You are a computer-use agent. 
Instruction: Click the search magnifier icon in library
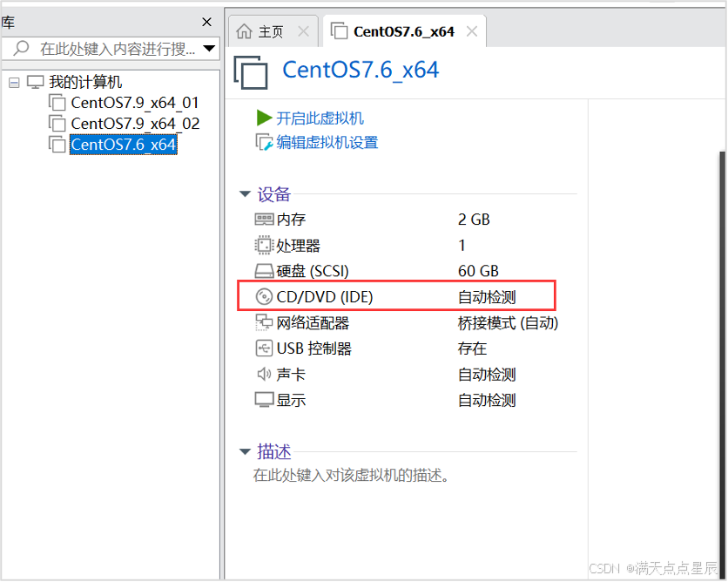point(21,48)
